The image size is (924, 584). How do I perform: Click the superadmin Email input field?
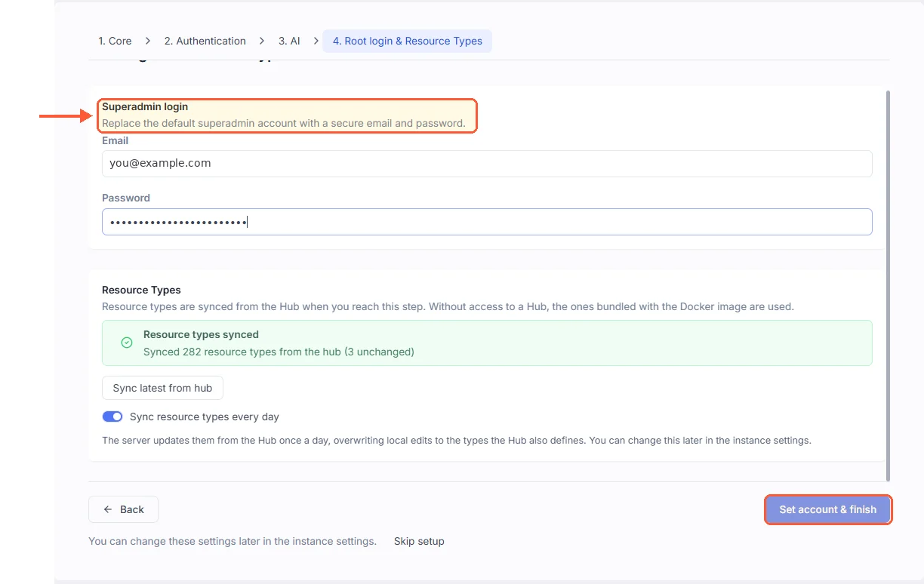(x=487, y=163)
